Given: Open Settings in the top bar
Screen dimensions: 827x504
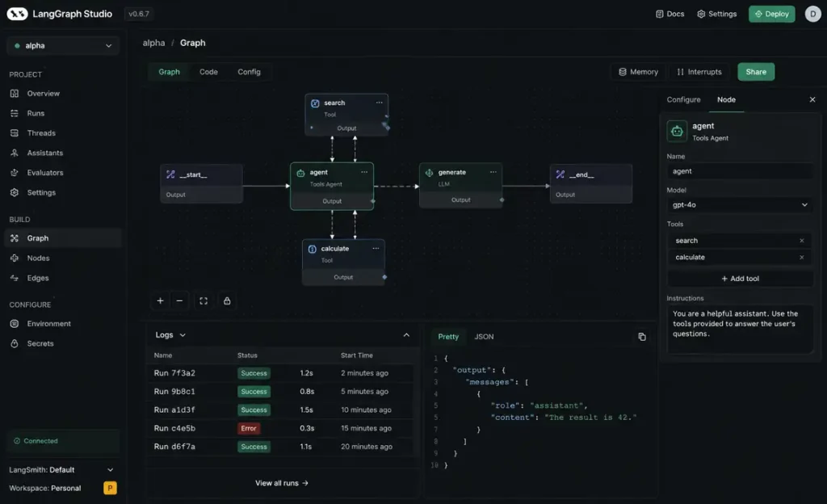Looking at the screenshot, I should (x=717, y=14).
